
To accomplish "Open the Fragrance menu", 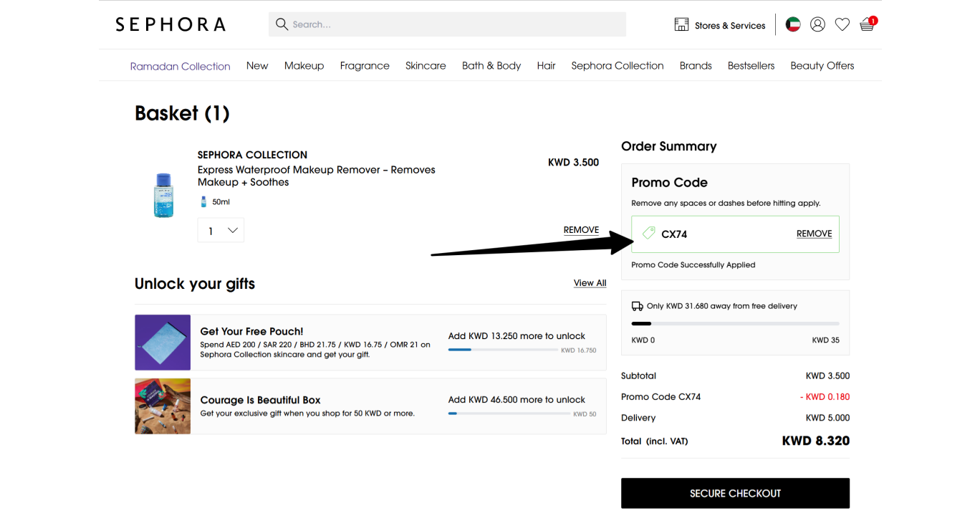I will [365, 65].
